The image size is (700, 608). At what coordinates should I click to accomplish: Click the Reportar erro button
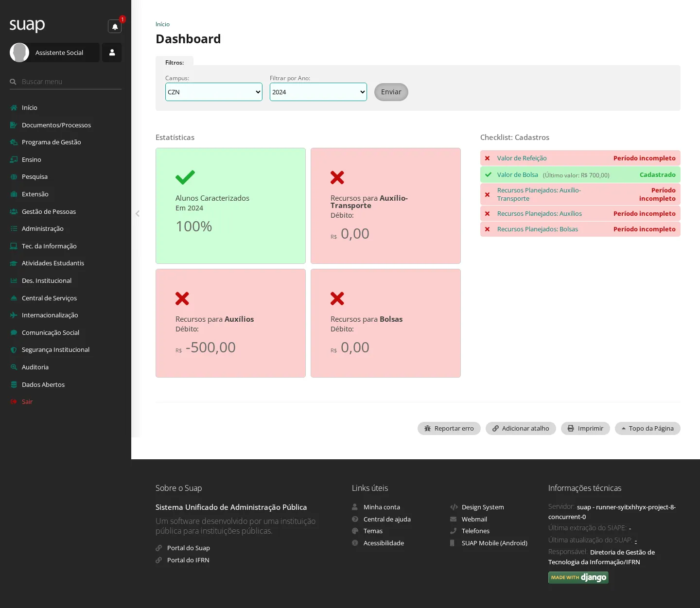click(449, 428)
